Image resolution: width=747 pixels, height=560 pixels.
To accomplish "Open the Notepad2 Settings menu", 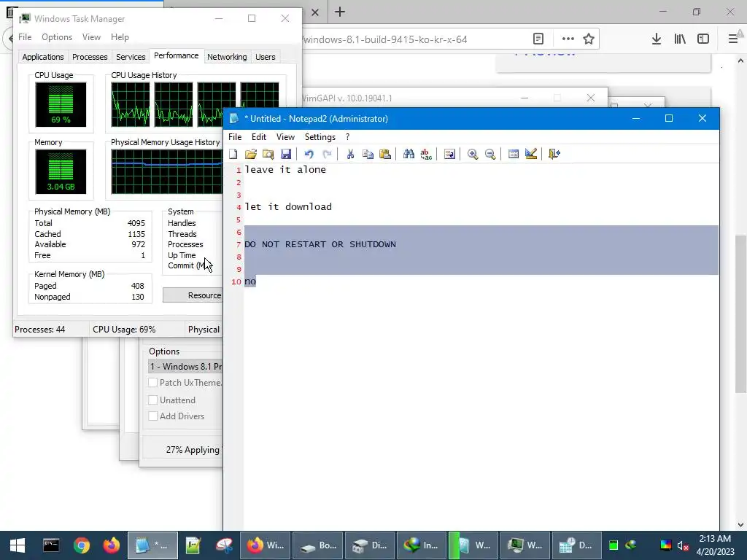I will pos(320,137).
